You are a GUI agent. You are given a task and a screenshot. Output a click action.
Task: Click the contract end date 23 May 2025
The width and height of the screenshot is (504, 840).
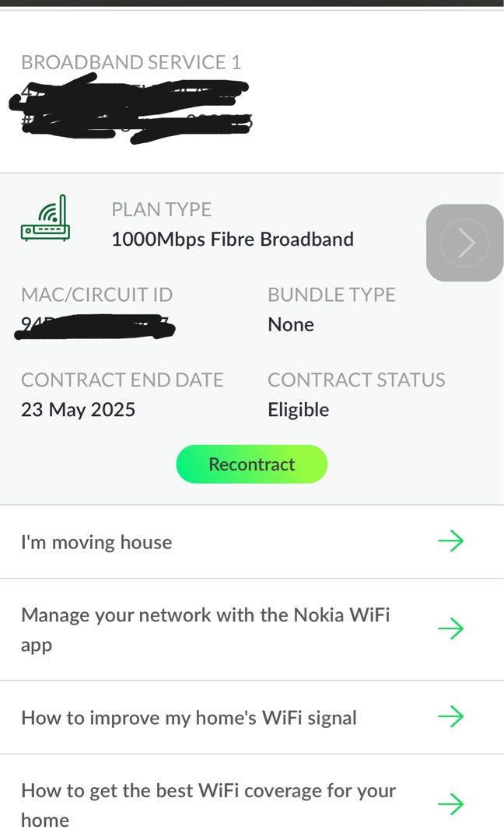(x=78, y=409)
